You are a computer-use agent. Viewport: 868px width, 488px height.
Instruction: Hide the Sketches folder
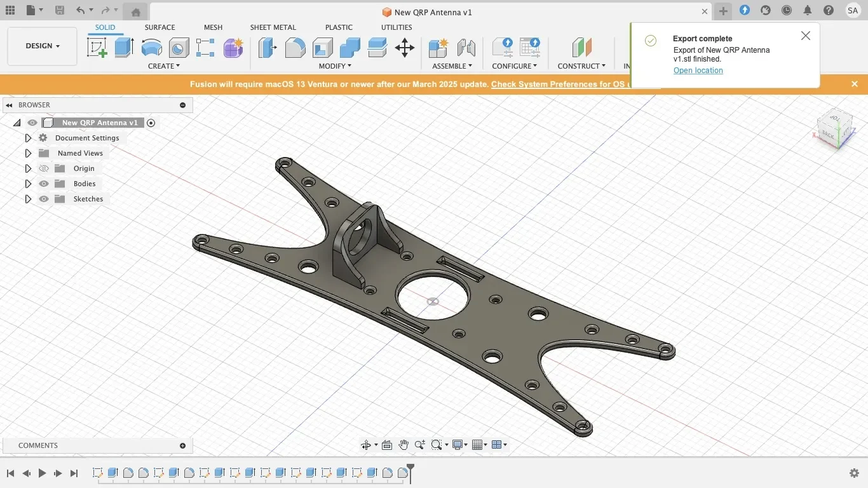[x=44, y=199]
